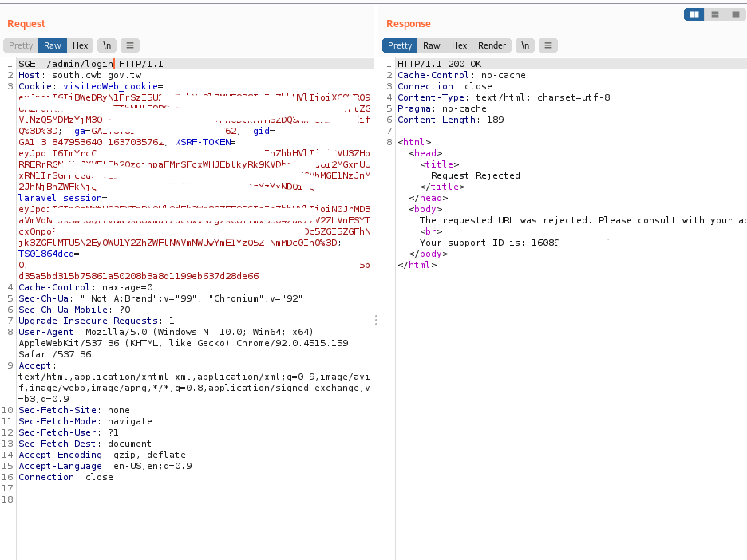Select the Request Pretty tab
The height and width of the screenshot is (560, 747).
point(21,45)
